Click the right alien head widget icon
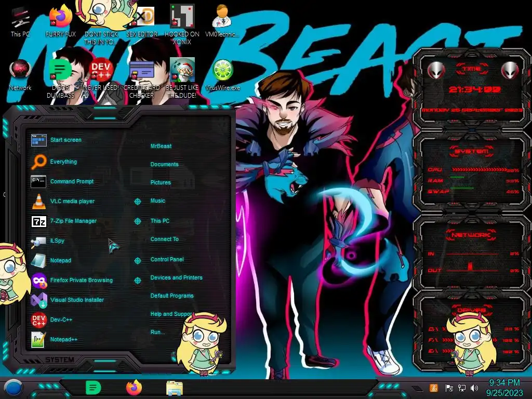This screenshot has height=399, width=532. [x=510, y=71]
